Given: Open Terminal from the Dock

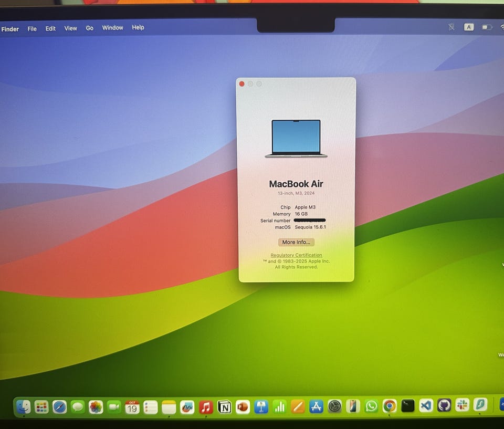Looking at the screenshot, I should coord(407,406).
